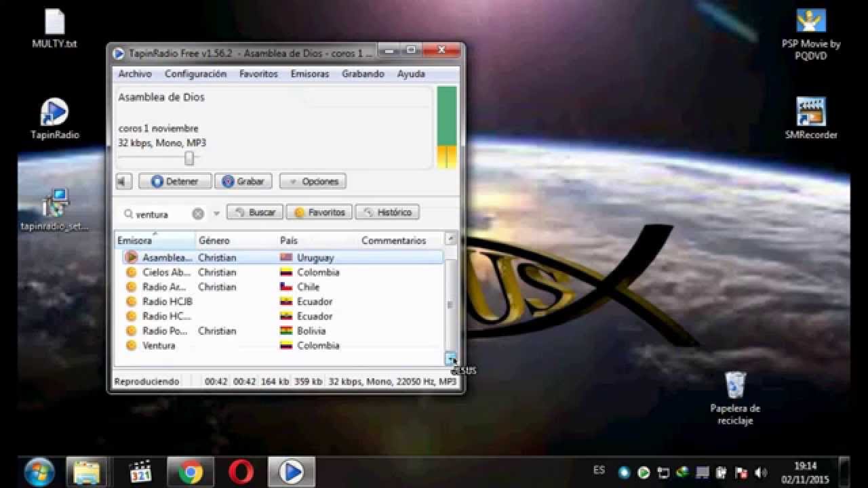
Task: Sort stations by Género column header
Action: pos(236,241)
